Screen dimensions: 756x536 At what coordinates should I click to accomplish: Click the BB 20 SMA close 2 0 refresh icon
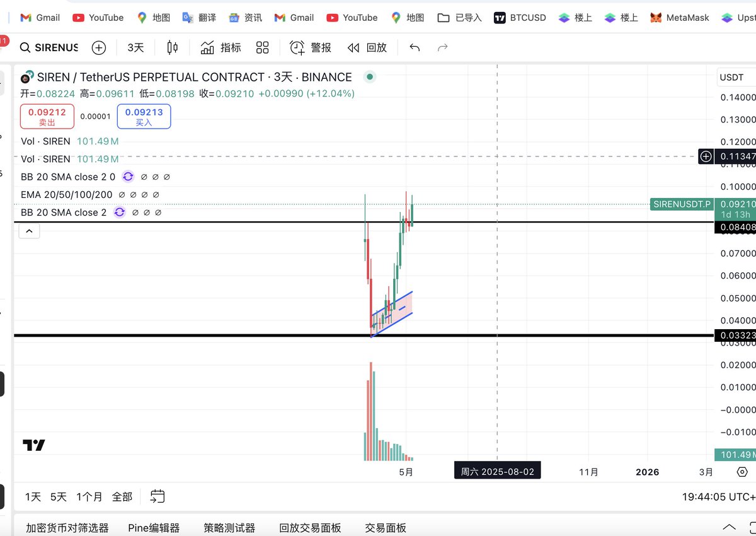[x=128, y=177]
